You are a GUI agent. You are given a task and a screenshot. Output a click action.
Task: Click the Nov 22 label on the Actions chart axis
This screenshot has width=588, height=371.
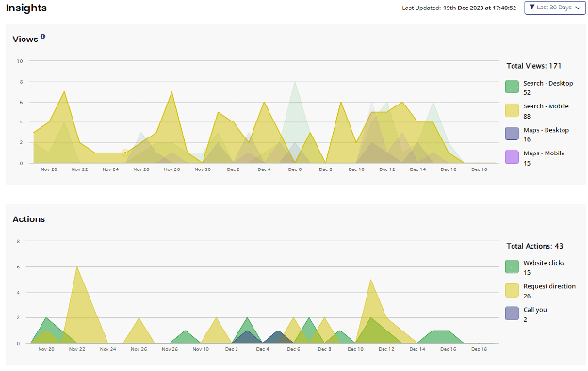[x=77, y=349]
